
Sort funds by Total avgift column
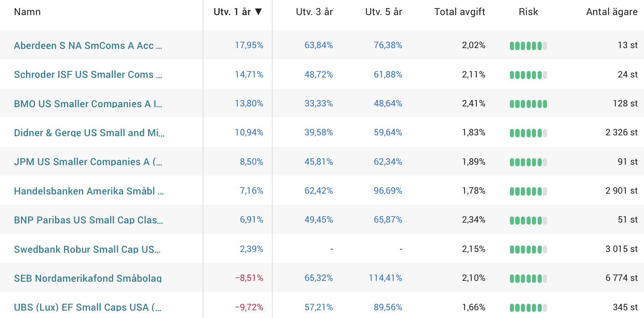coord(459,12)
